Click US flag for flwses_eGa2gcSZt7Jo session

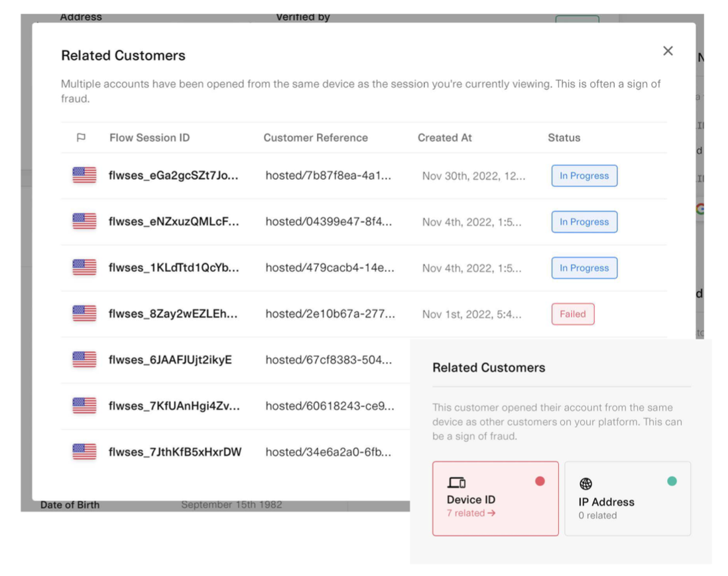pos(84,175)
